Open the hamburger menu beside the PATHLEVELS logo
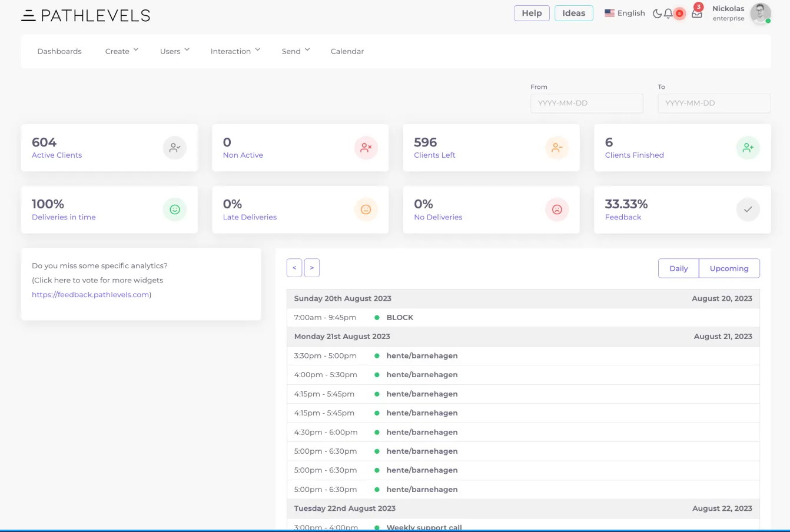The width and height of the screenshot is (790, 532). click(x=28, y=16)
